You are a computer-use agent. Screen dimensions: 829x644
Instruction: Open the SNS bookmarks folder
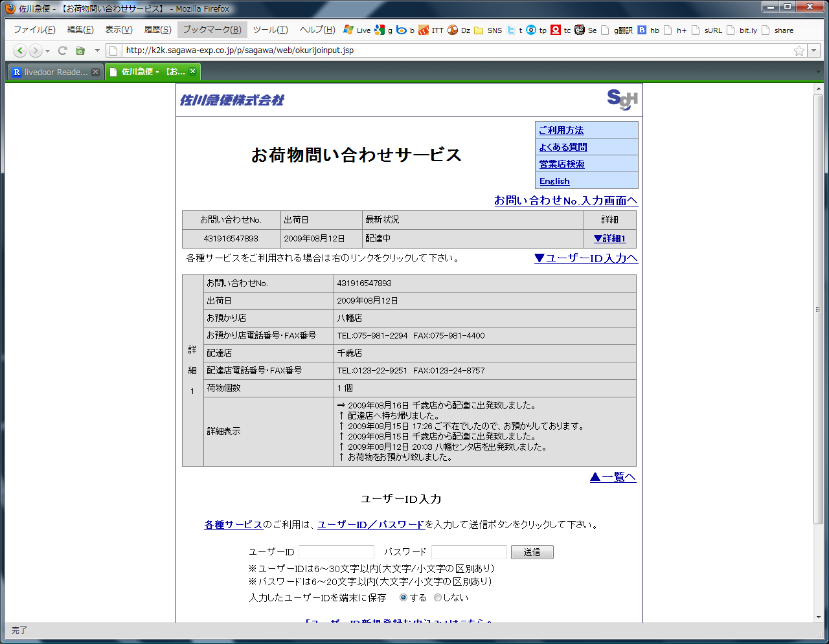click(x=488, y=30)
